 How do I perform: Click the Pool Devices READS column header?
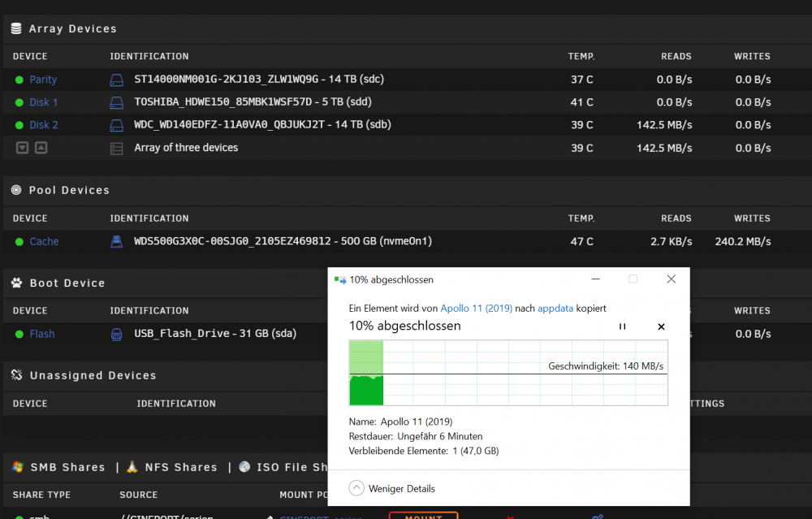tap(676, 218)
